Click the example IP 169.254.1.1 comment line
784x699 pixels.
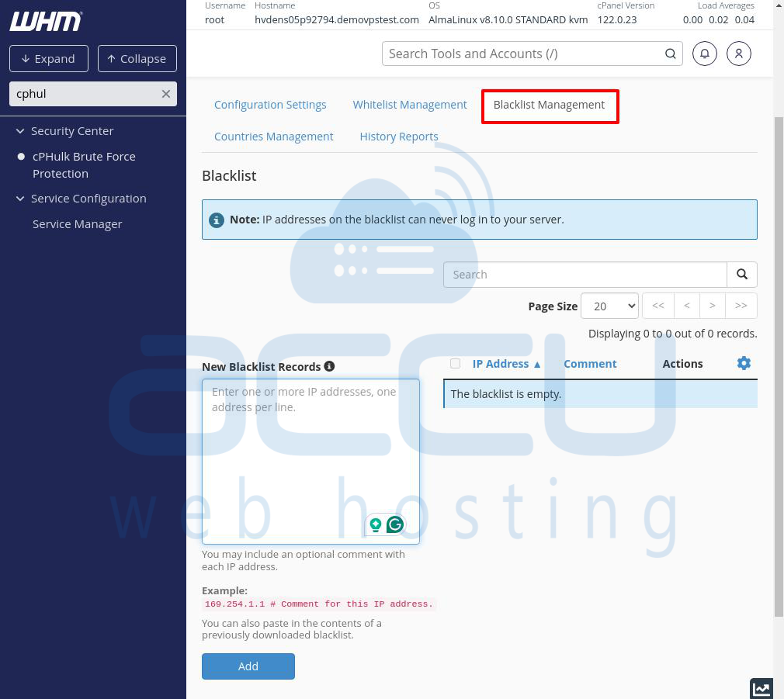pos(319,604)
